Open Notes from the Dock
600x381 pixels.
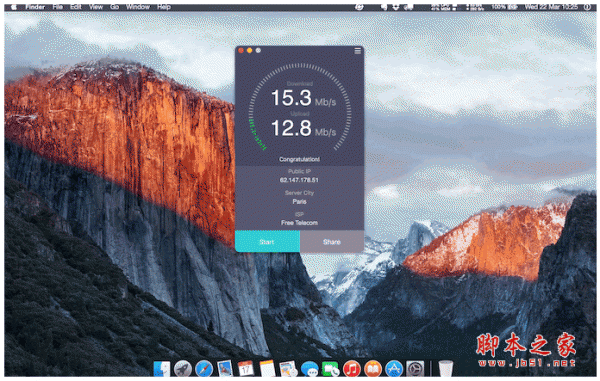click(267, 369)
